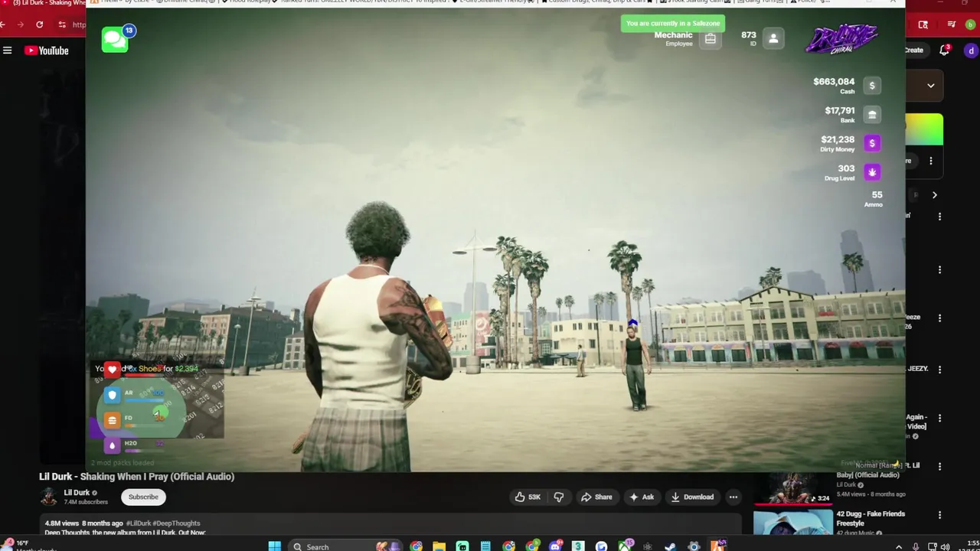Open the Lil Durk channel avatar

49,497
